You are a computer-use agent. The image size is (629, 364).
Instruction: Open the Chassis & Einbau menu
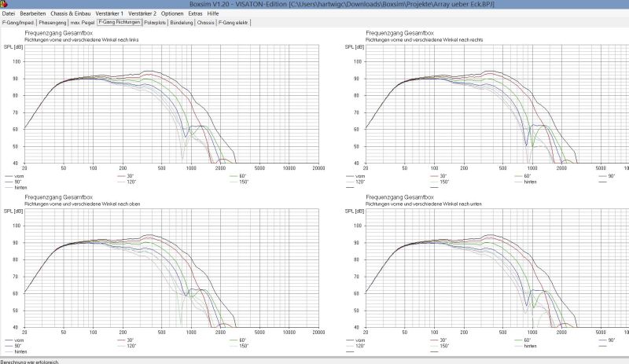[71, 13]
